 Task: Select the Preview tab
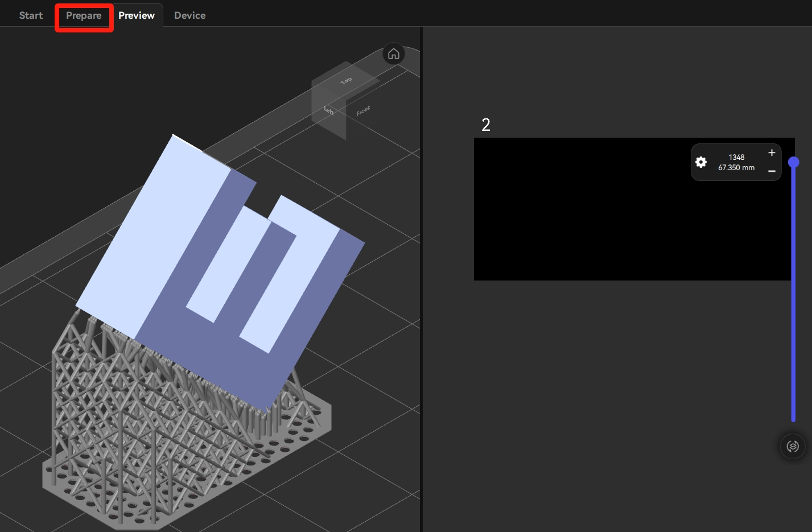(137, 15)
